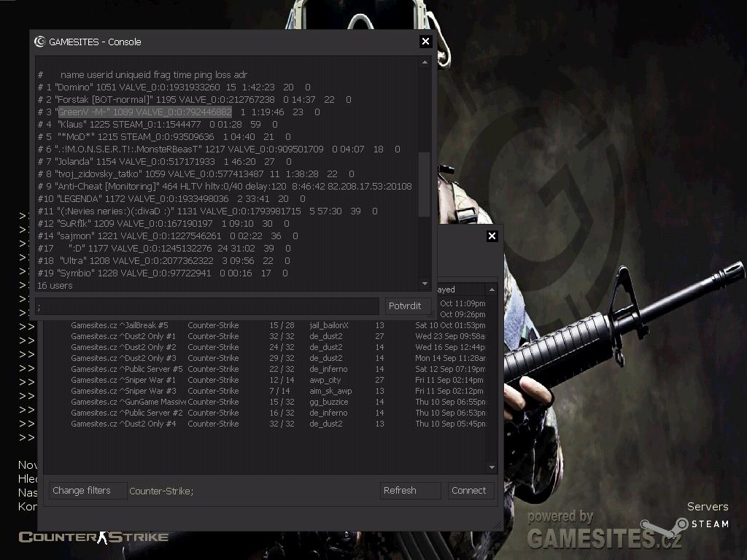Click the console scroll up arrow
Screen dimensions: 747x560
425,63
